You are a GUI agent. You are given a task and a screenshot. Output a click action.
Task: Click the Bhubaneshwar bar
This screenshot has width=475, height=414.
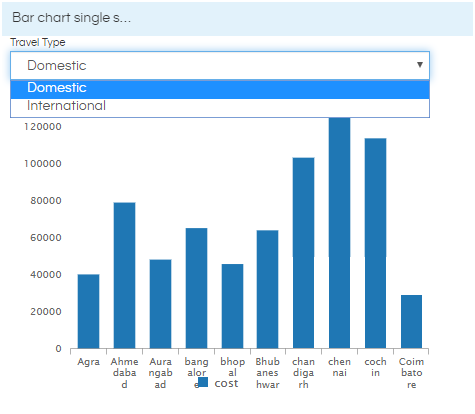pyautogui.click(x=267, y=289)
